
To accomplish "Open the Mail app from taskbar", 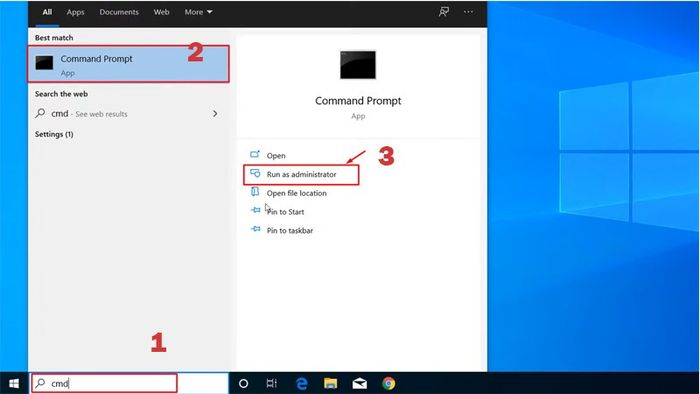I will tap(359, 383).
